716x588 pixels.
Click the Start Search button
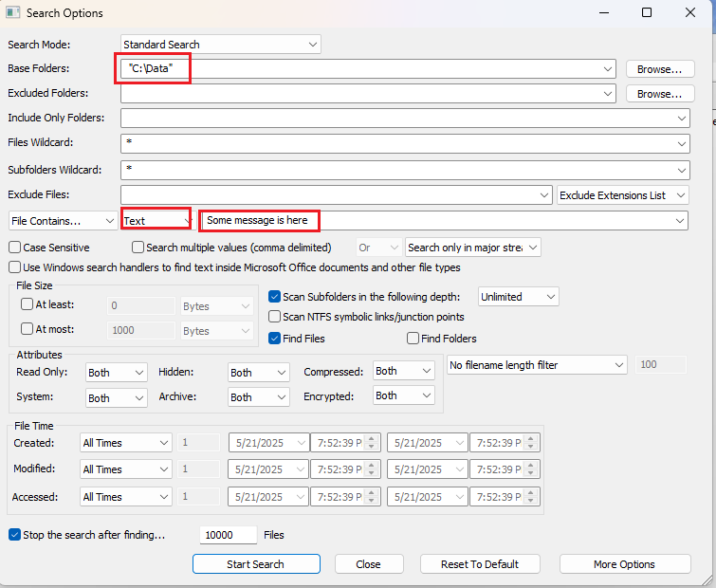(x=256, y=564)
